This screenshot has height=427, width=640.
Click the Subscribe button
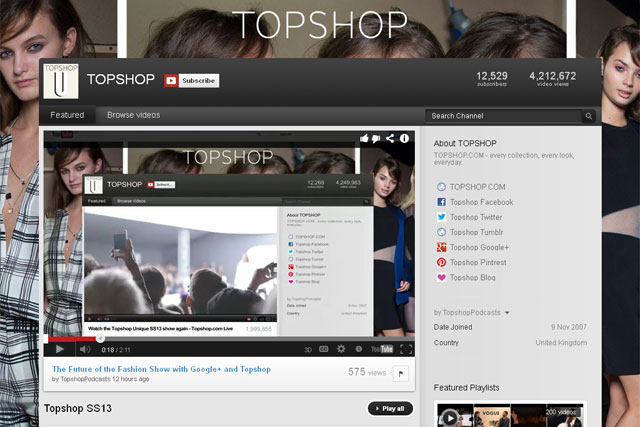[191, 80]
